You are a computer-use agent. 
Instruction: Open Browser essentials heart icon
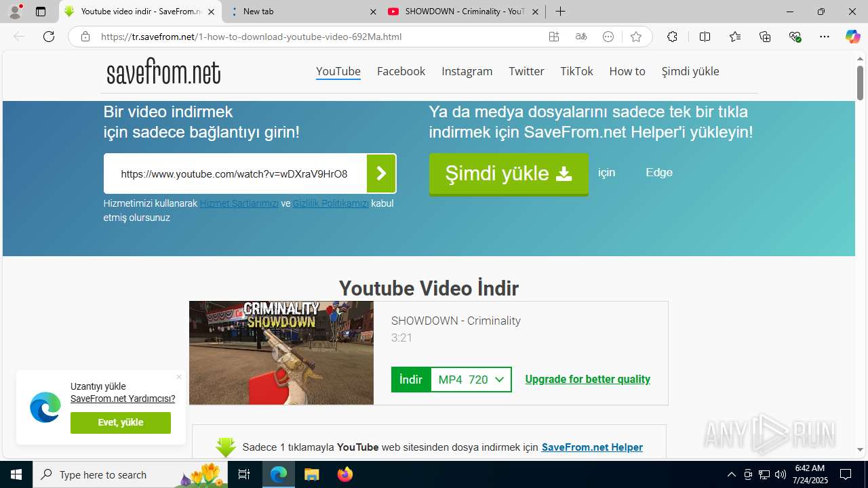click(x=795, y=37)
